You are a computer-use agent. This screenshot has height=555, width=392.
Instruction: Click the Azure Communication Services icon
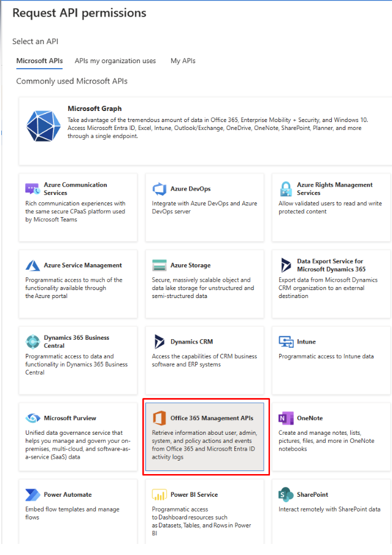(x=33, y=188)
